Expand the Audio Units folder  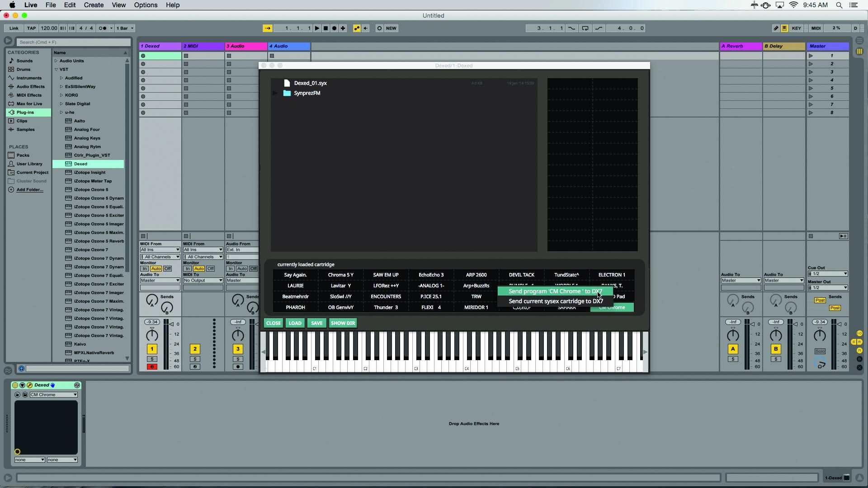point(56,61)
